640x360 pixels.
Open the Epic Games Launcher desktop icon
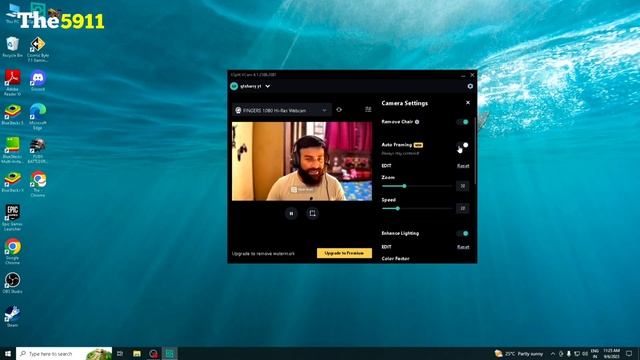[x=12, y=218]
